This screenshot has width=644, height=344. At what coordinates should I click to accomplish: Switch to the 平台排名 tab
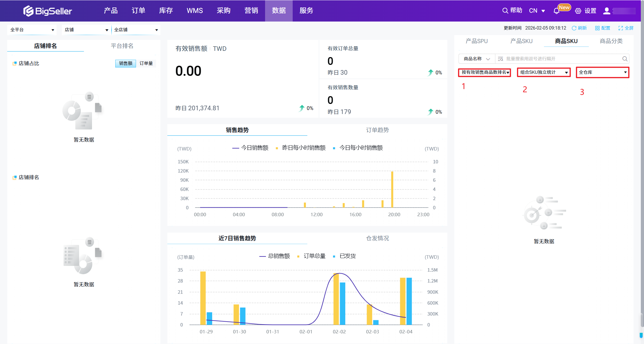click(122, 46)
